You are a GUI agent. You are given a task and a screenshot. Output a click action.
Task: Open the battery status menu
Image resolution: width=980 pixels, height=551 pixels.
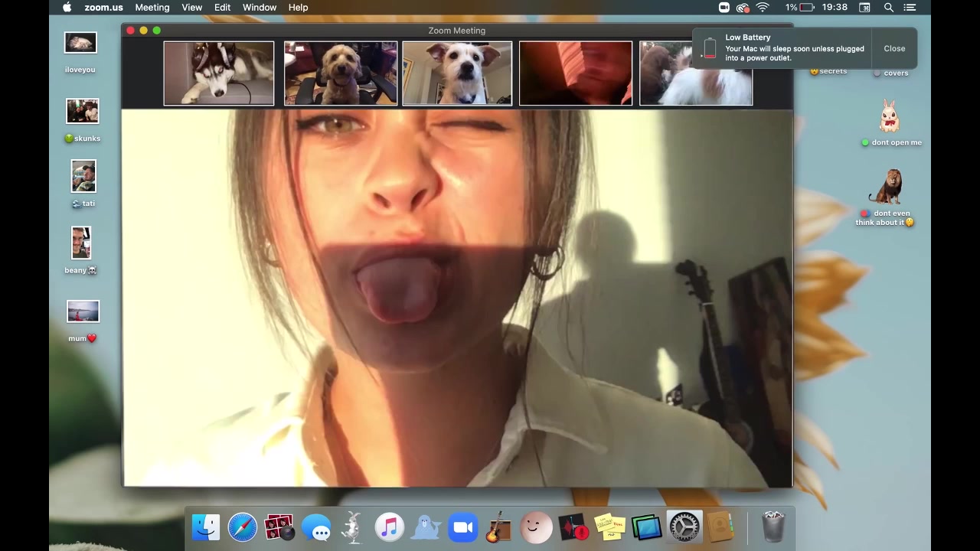pos(800,8)
